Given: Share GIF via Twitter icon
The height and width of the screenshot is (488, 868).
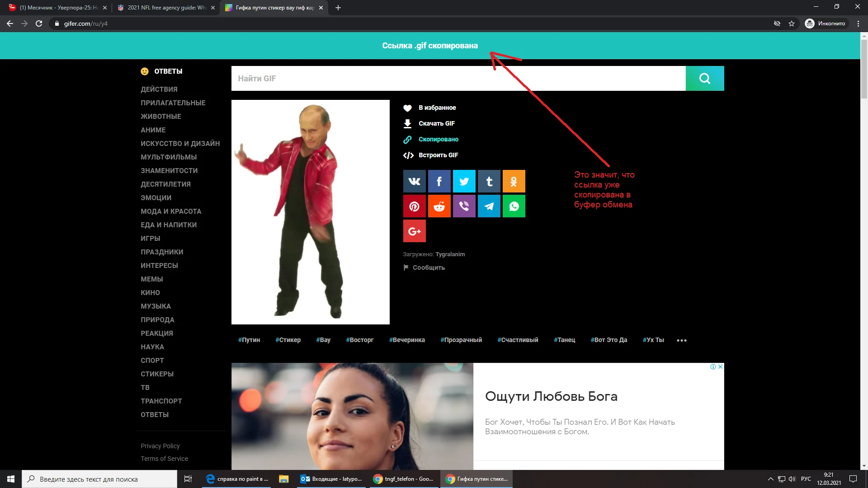Looking at the screenshot, I should pyautogui.click(x=464, y=181).
